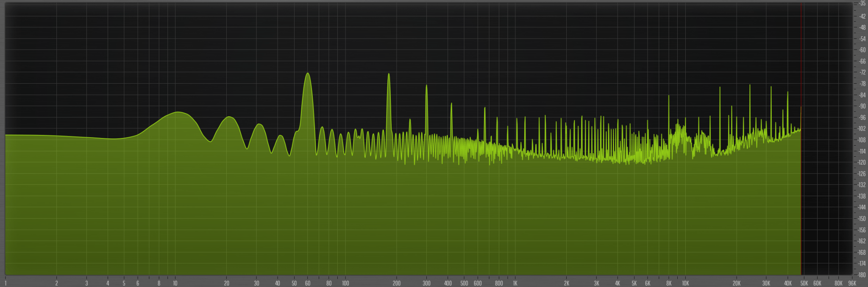The height and width of the screenshot is (287, 868).
Task: Click the 300 Hz frequency axis label
Action: point(426,283)
